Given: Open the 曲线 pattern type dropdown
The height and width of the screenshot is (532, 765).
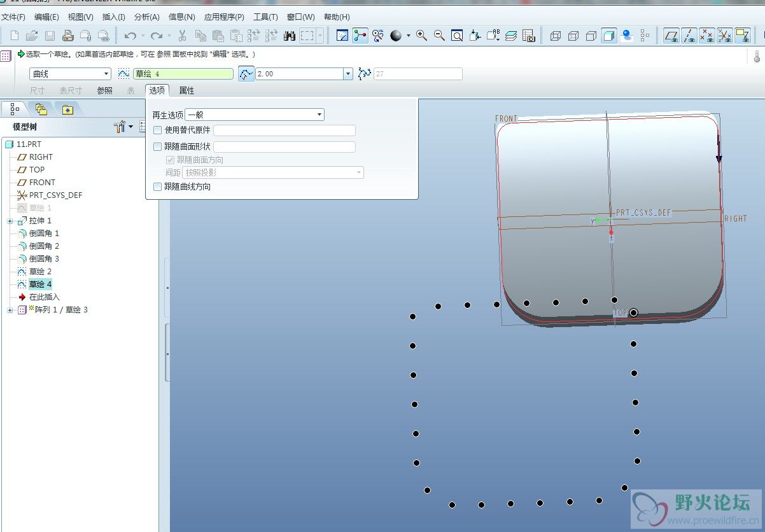Looking at the screenshot, I should [70, 74].
